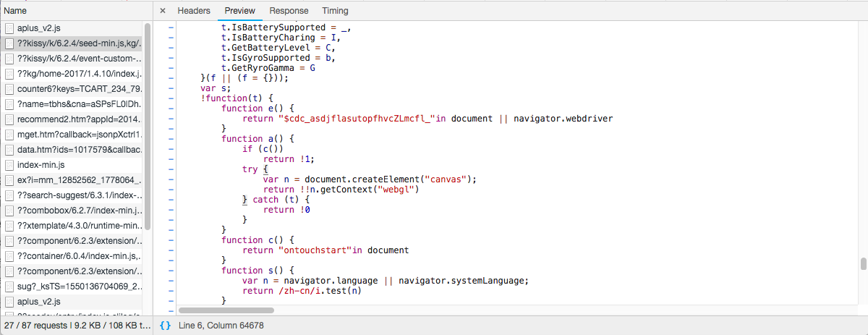
Task: Open the Response tab
Action: (x=289, y=11)
